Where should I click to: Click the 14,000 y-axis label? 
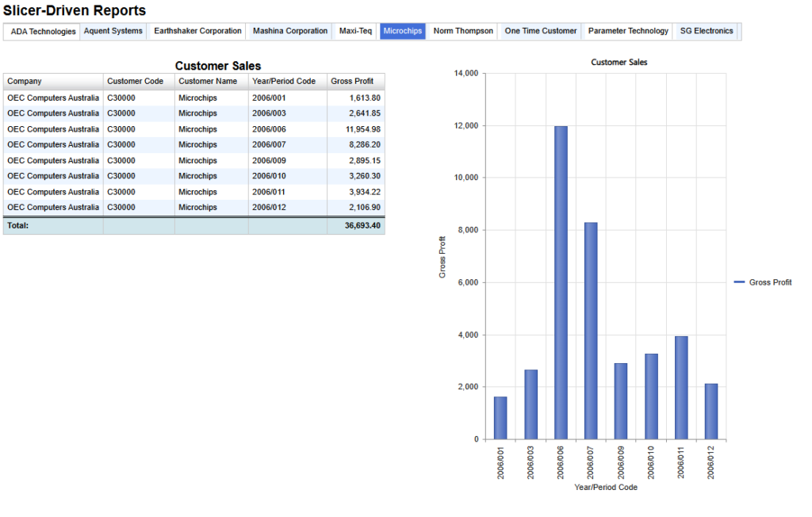pos(466,74)
